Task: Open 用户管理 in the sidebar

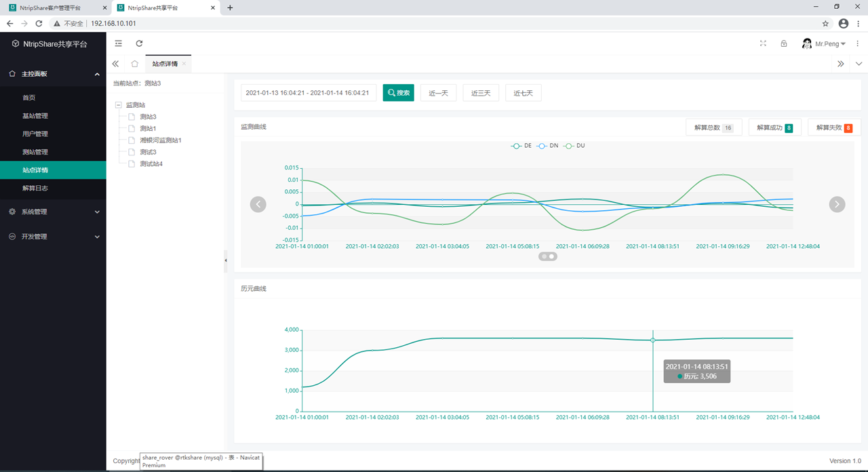Action: point(53,134)
